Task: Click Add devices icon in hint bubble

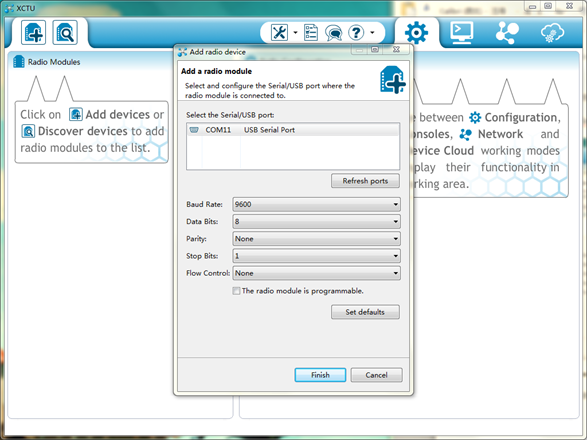Action: (76, 114)
